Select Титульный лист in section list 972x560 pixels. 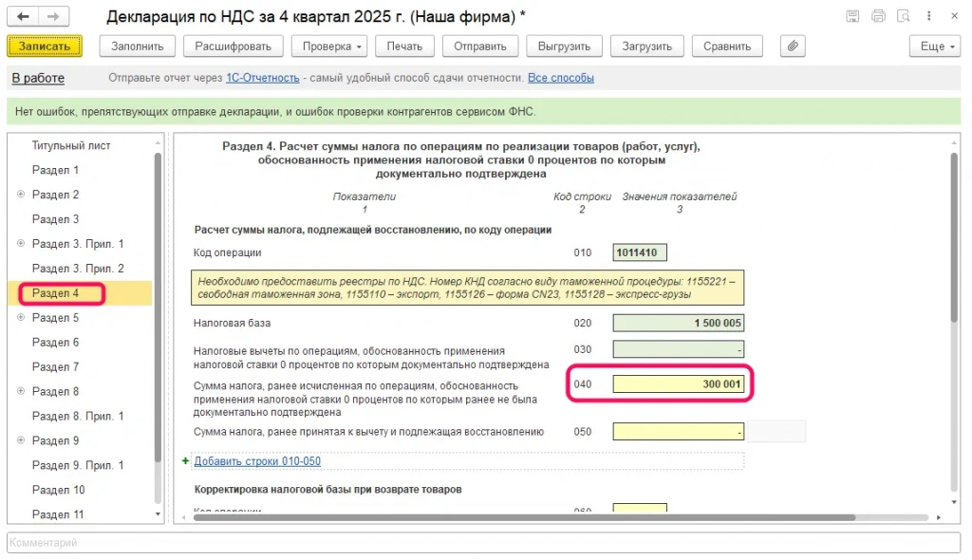click(71, 146)
